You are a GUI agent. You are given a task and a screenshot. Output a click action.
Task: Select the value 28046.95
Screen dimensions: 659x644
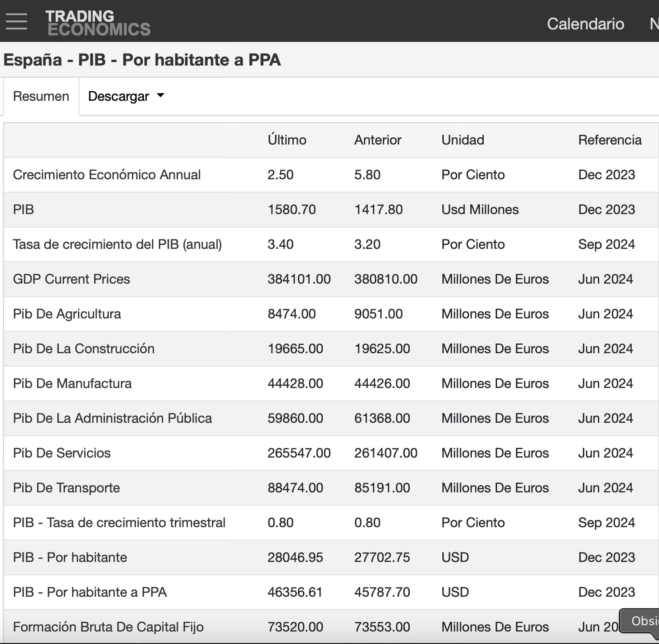point(295,557)
